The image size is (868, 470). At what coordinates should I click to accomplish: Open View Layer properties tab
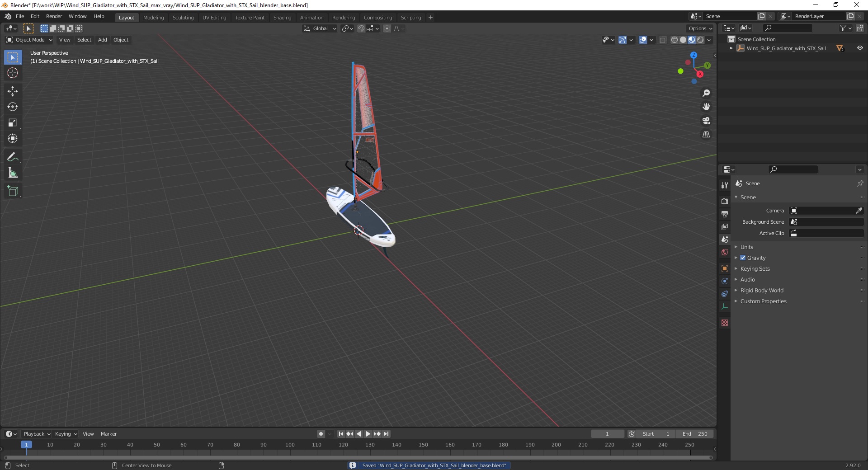[x=725, y=227]
